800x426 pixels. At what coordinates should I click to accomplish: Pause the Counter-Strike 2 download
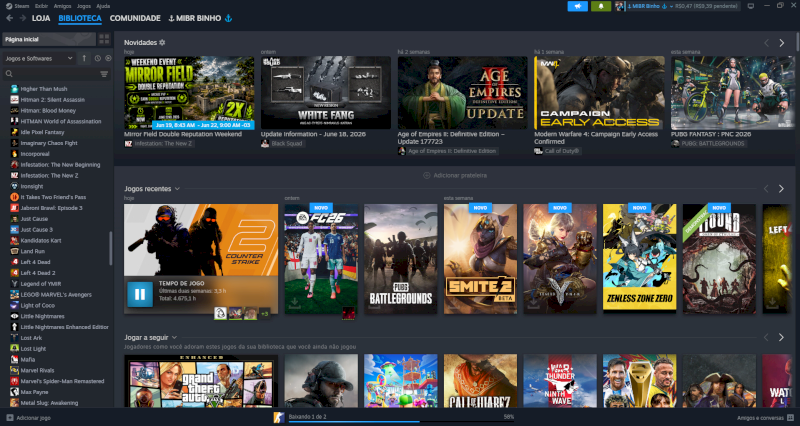tap(140, 294)
